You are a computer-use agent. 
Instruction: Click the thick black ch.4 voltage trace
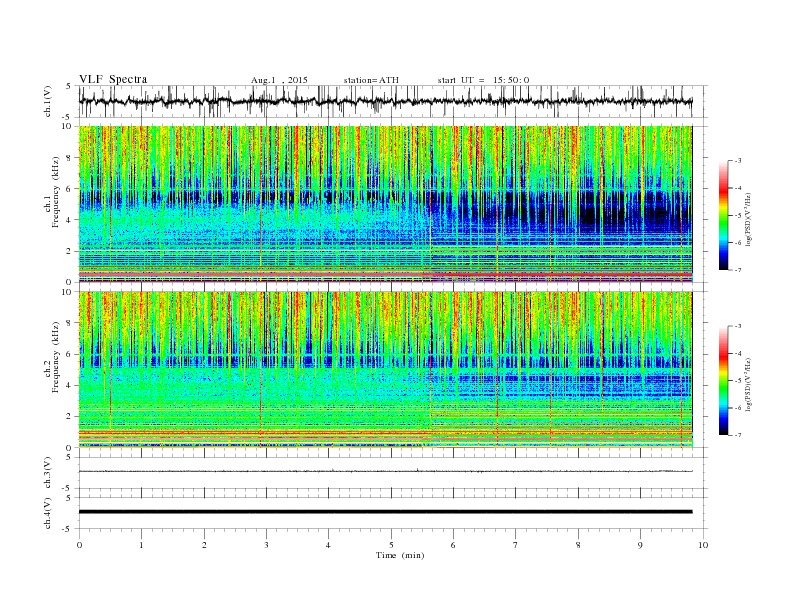(385, 512)
